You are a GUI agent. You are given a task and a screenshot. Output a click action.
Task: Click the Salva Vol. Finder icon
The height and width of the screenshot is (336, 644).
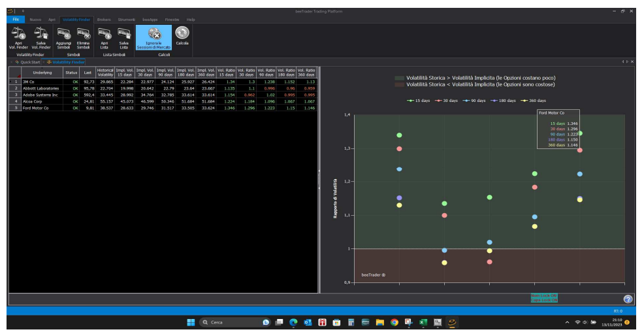coord(40,38)
